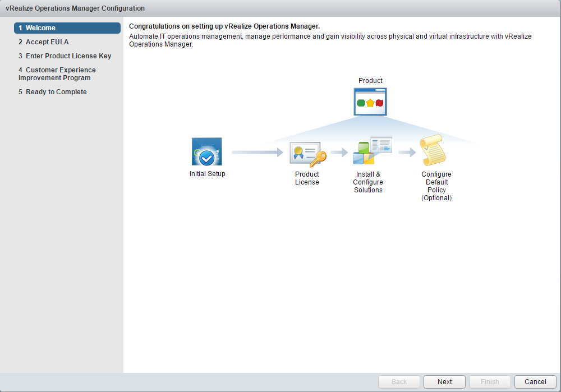Click 'Configure Default Policy (Optional)' label
Screen dimensions: 561x392
436,186
